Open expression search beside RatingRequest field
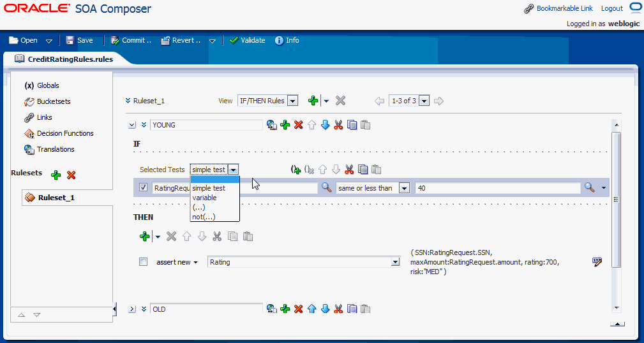This screenshot has width=644, height=343. tap(327, 187)
